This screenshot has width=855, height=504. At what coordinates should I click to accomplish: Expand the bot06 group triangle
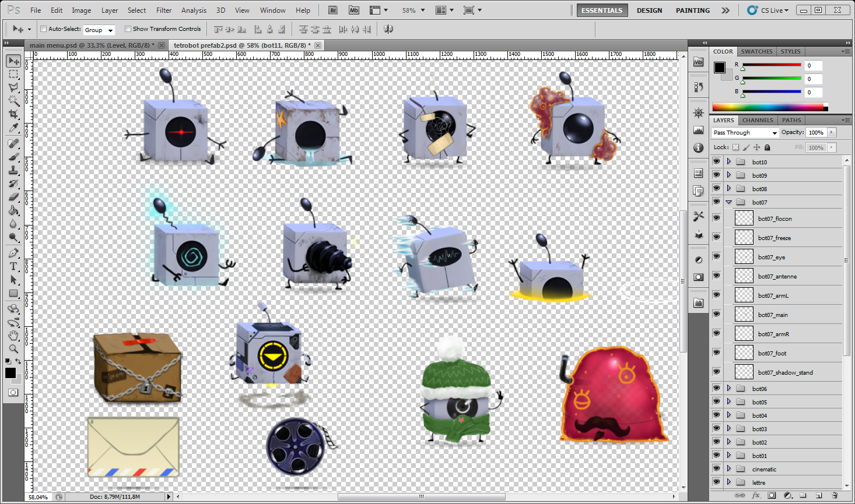(729, 388)
